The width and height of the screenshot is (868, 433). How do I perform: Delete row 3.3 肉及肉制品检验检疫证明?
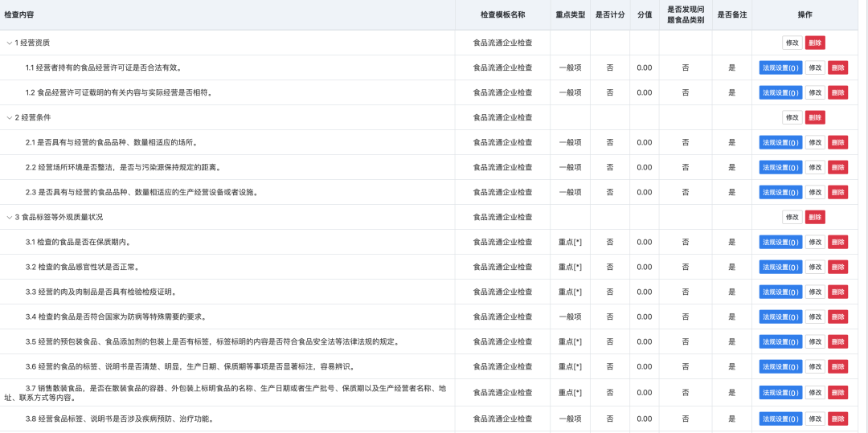click(x=837, y=292)
